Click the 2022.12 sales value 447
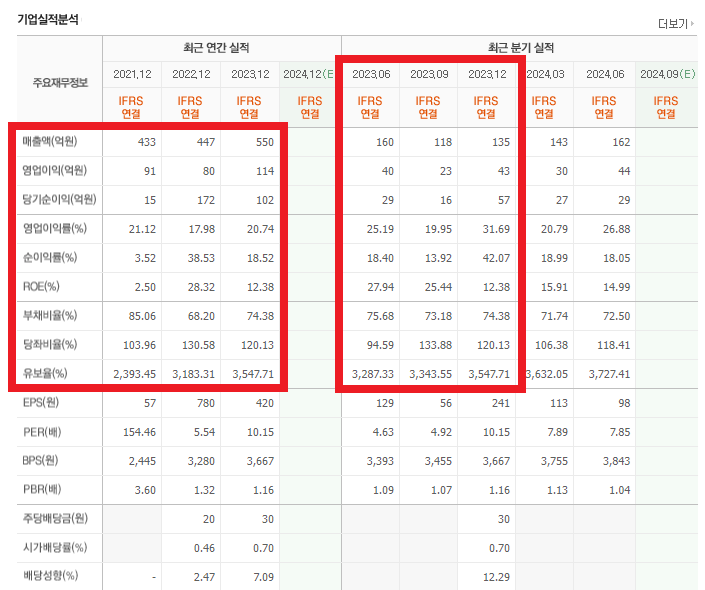Screen dimensions: 705x590 [205, 142]
